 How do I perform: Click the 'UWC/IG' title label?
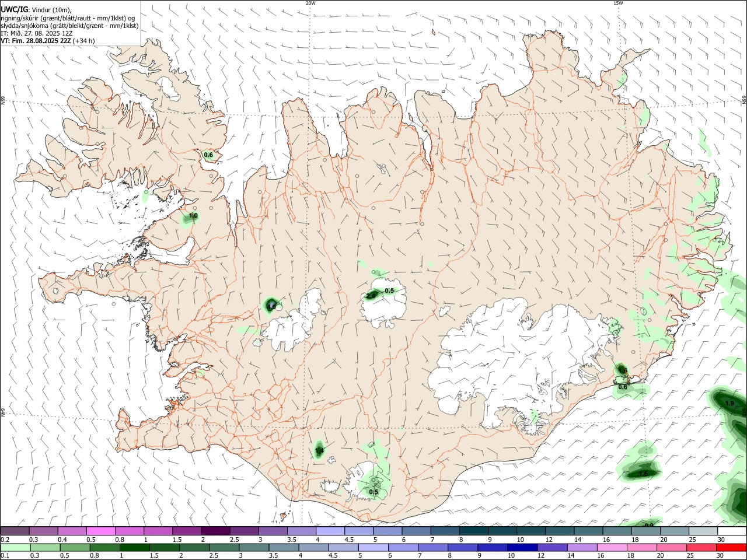point(15,10)
